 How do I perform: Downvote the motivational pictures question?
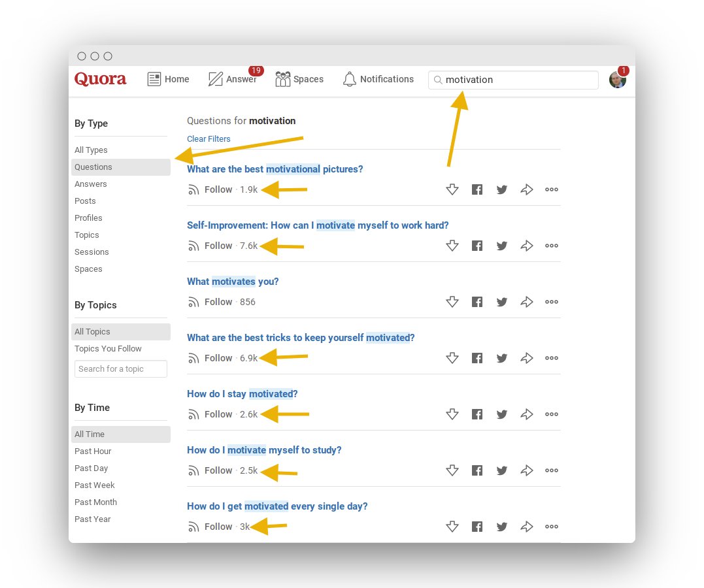click(452, 189)
